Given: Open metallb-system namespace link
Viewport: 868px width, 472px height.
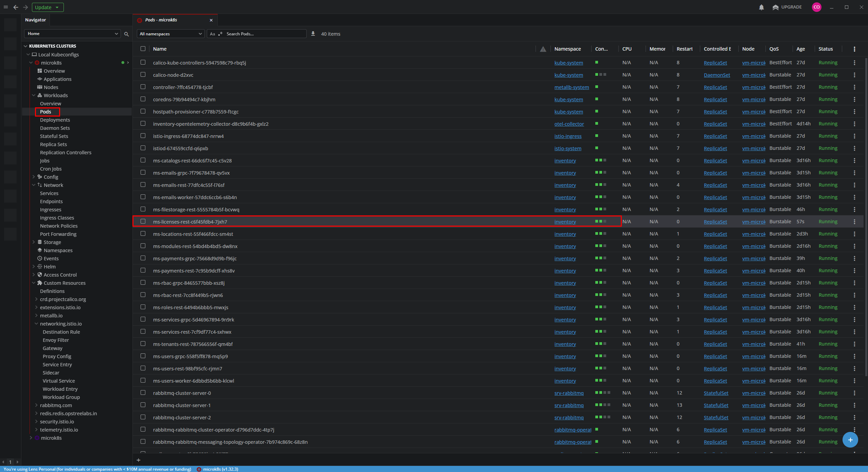Looking at the screenshot, I should point(572,87).
